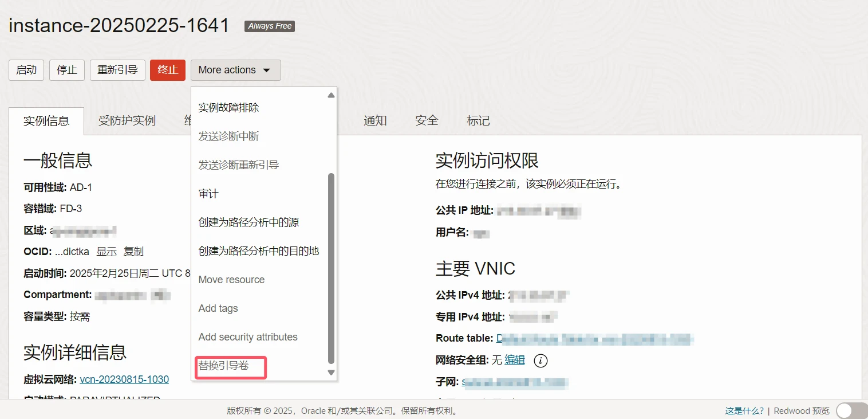Click the 可用性域: AD-1 text

[x=58, y=187]
